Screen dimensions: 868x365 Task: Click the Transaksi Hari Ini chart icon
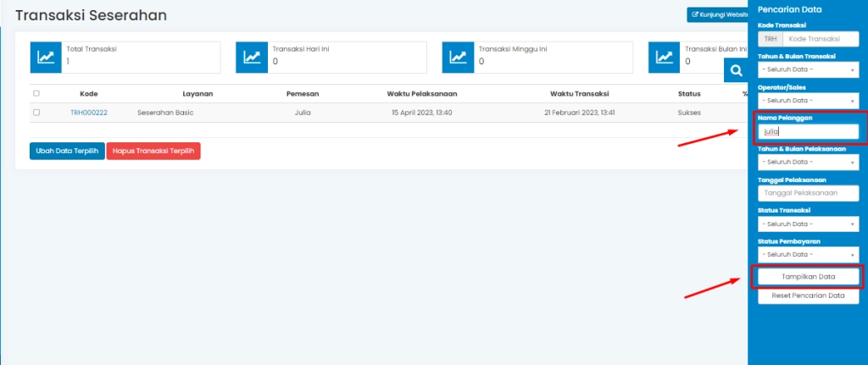[252, 57]
